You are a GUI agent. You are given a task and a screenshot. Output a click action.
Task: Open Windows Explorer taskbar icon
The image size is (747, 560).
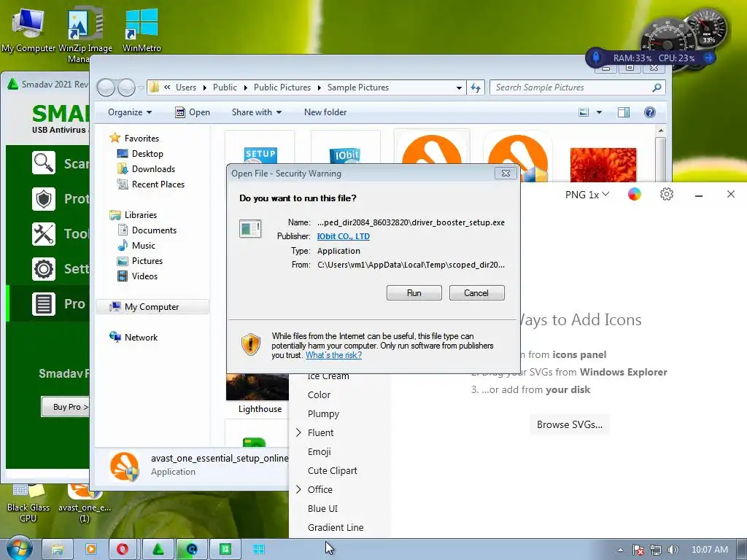point(58,550)
